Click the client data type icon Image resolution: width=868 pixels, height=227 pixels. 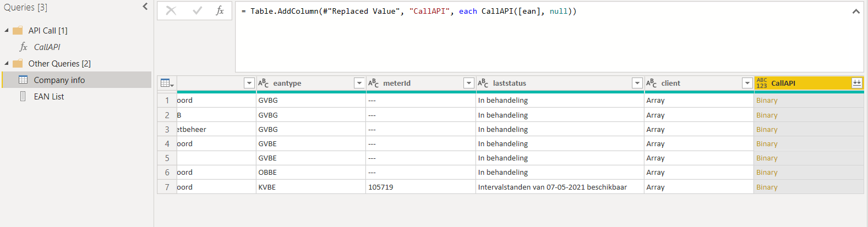coord(652,83)
